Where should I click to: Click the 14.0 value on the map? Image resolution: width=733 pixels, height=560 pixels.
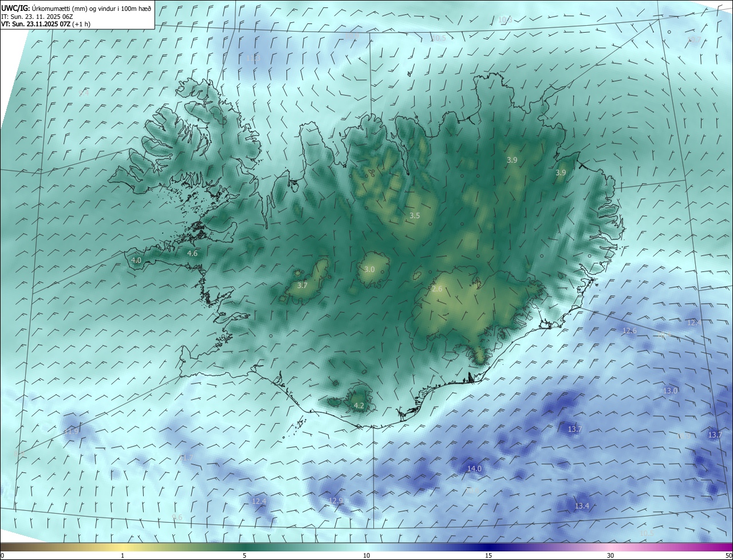click(x=474, y=468)
